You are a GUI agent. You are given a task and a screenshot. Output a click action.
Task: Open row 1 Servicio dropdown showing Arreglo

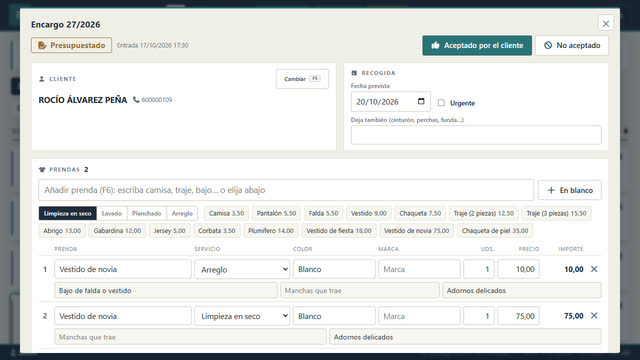click(242, 269)
